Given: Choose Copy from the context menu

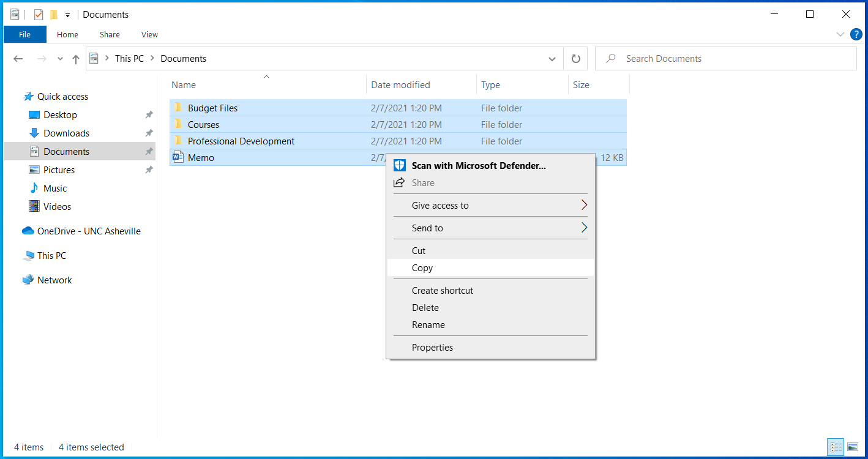Looking at the screenshot, I should 422,268.
